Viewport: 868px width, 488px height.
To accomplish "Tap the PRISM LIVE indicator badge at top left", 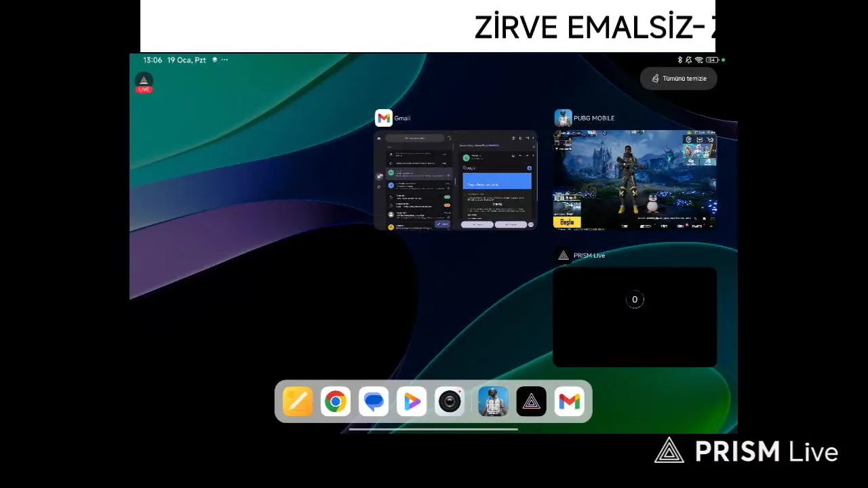I will [144, 83].
